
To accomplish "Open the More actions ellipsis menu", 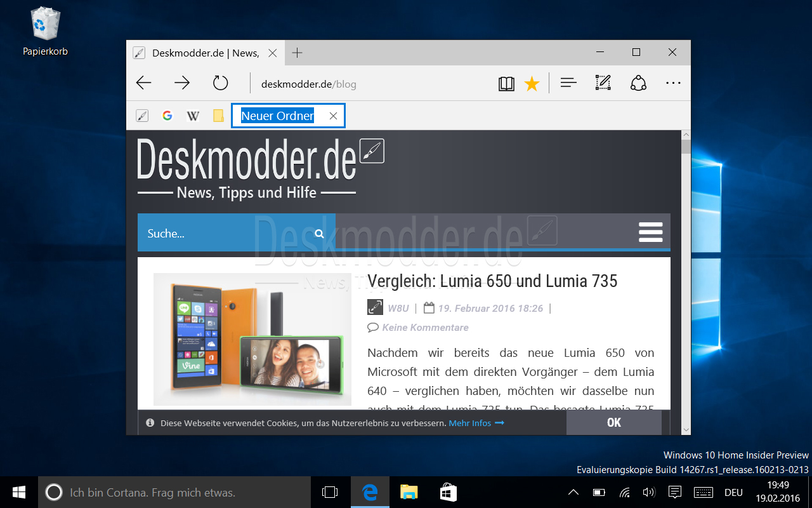I will pos(673,83).
